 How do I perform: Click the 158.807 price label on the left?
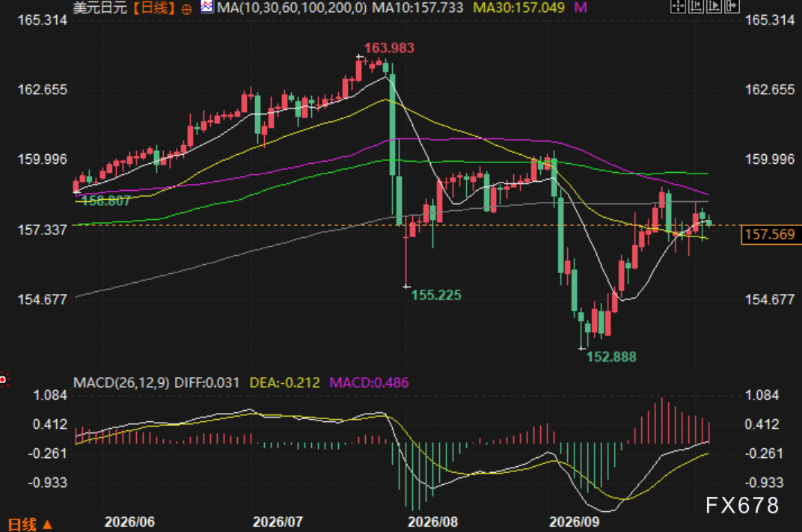pyautogui.click(x=106, y=201)
